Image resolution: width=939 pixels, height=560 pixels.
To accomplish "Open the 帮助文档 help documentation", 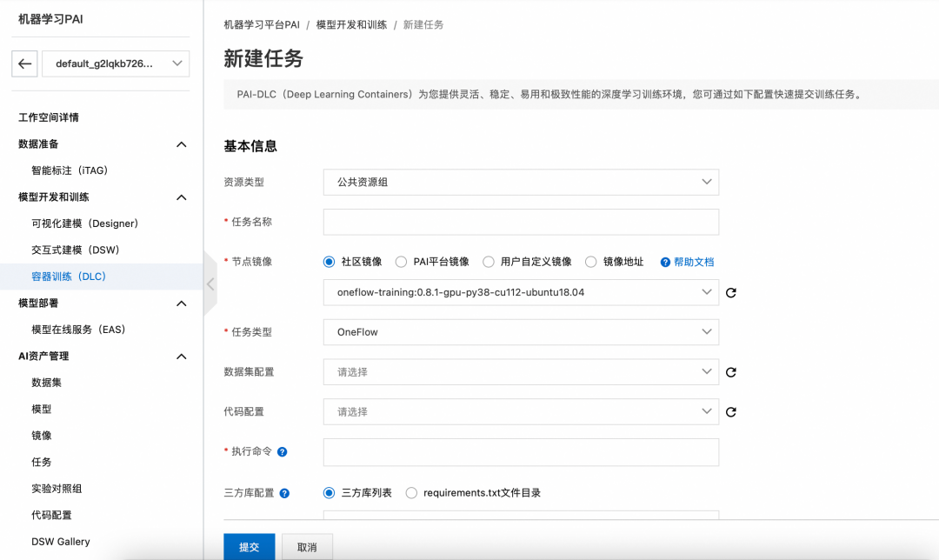I will [692, 261].
